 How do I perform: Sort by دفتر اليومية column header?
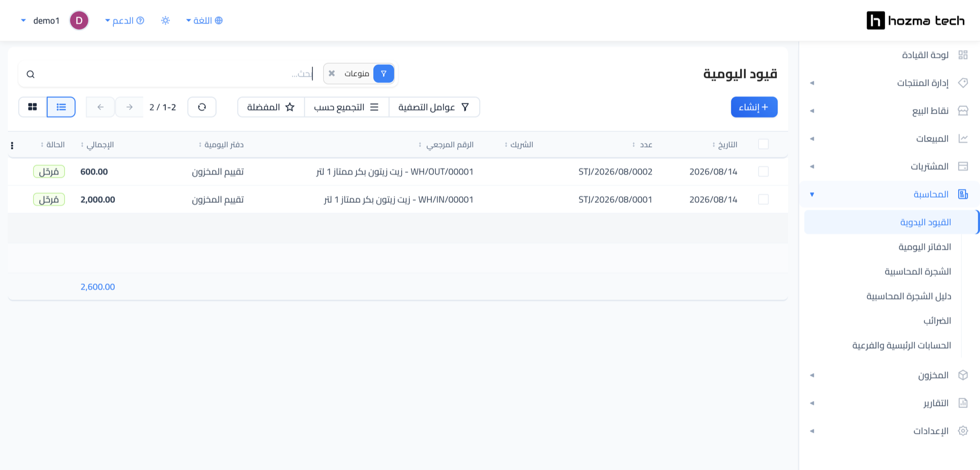tap(221, 145)
